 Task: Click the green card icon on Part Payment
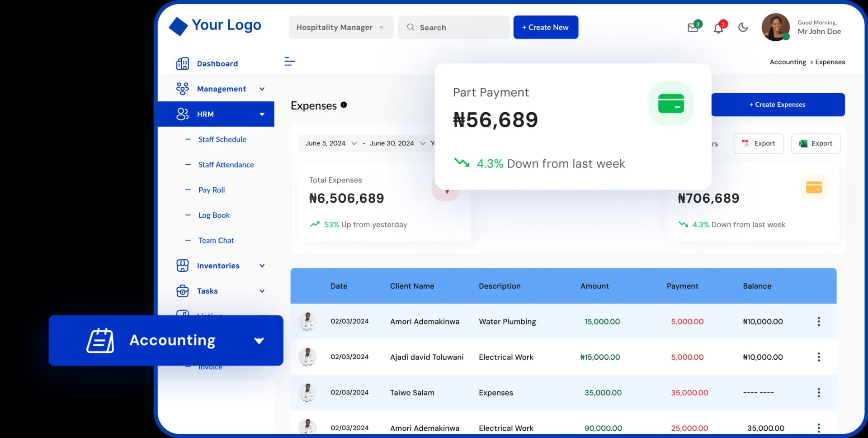click(x=671, y=103)
